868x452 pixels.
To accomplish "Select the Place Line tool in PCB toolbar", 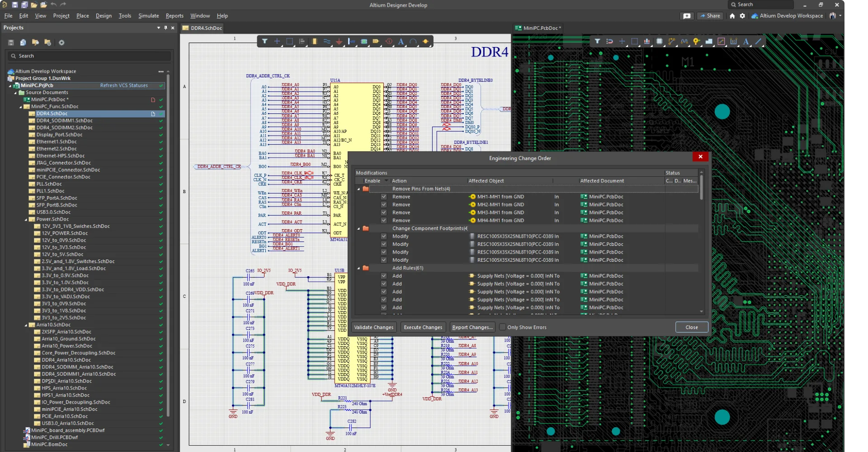I will (759, 41).
